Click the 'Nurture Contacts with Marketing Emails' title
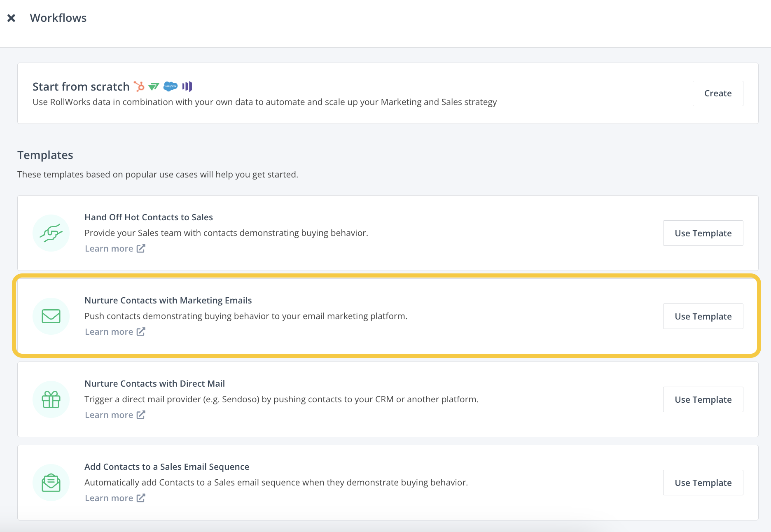 [168, 300]
